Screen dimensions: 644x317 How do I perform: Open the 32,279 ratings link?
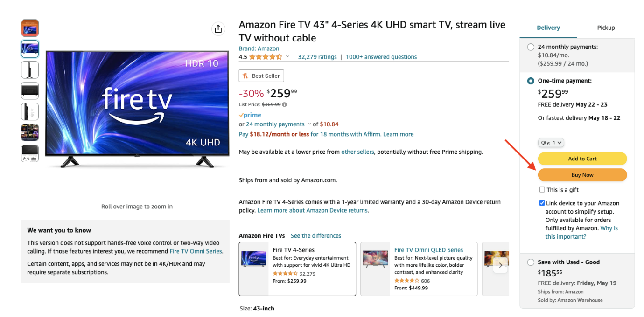(x=317, y=57)
